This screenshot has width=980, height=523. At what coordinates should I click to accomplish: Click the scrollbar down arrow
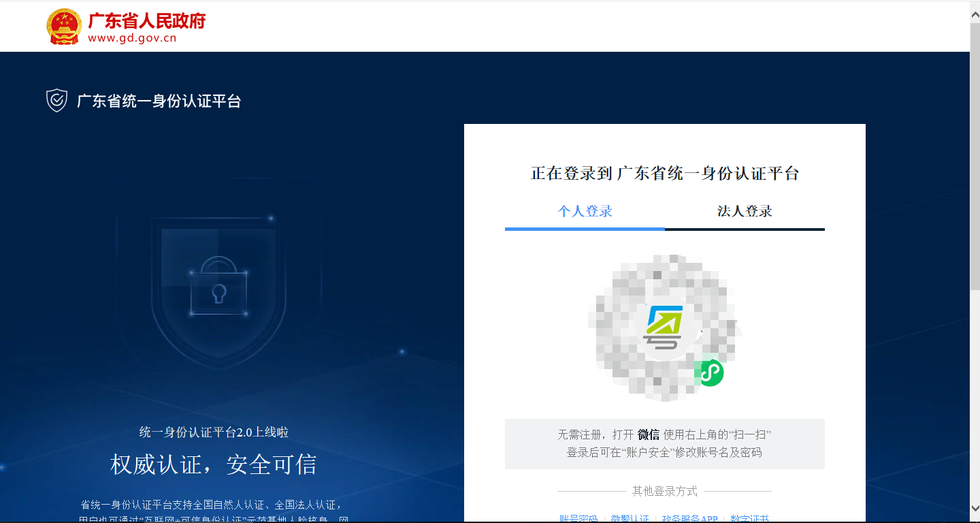click(x=975, y=508)
